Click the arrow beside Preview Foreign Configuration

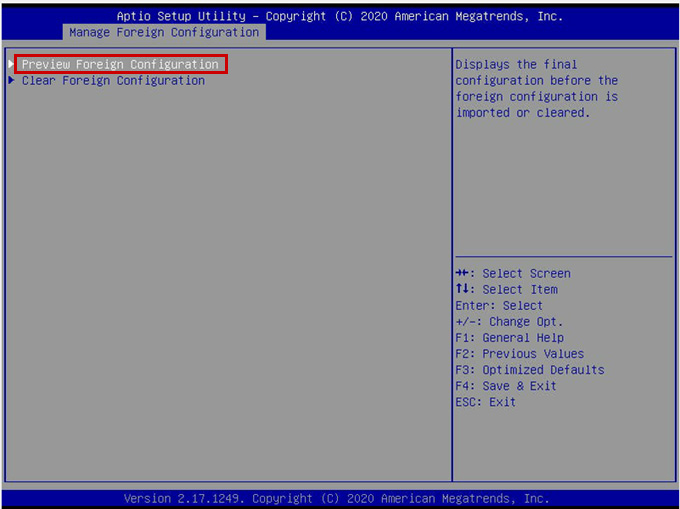12,65
